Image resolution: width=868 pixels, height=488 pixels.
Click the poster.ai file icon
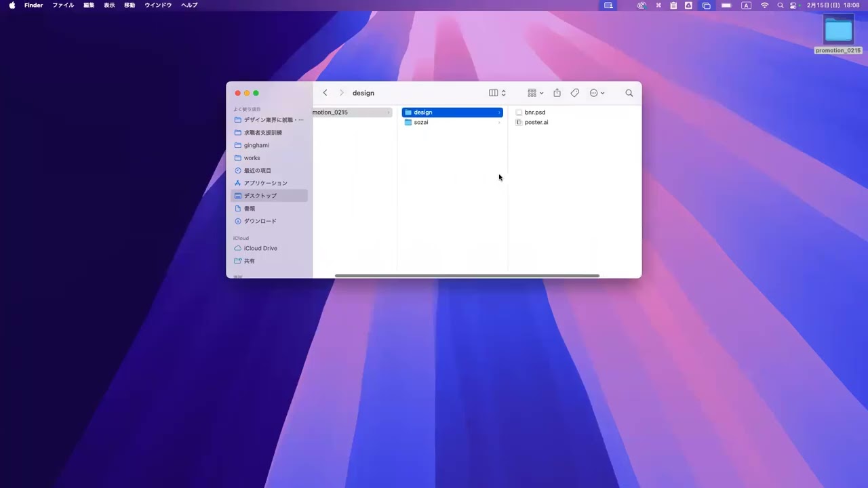point(519,122)
